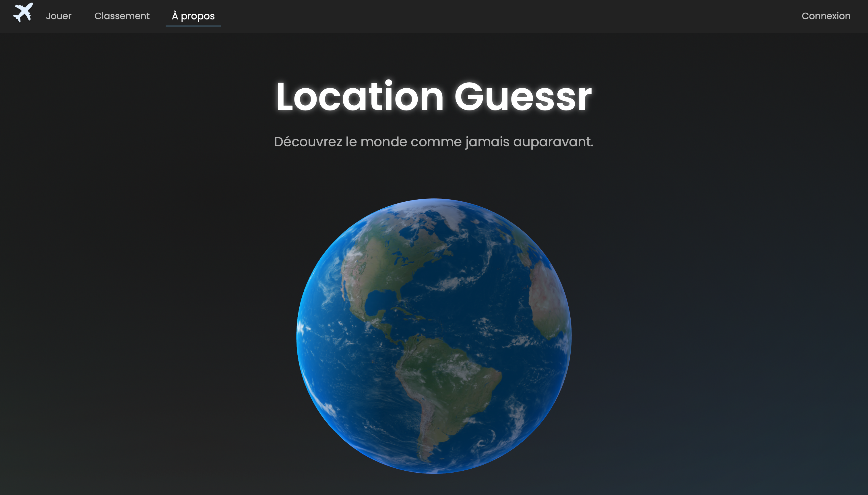This screenshot has width=868, height=495.
Task: Open the Classement page
Action: click(122, 16)
